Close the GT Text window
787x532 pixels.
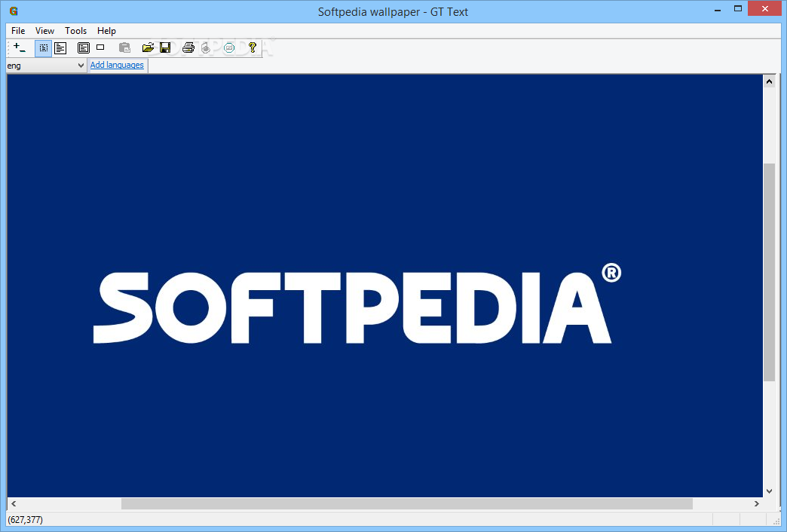(x=764, y=8)
